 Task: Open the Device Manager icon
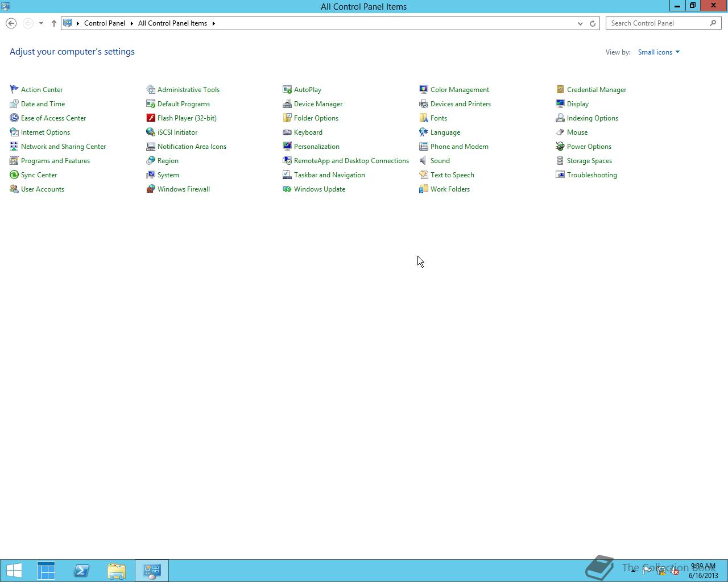pos(287,103)
